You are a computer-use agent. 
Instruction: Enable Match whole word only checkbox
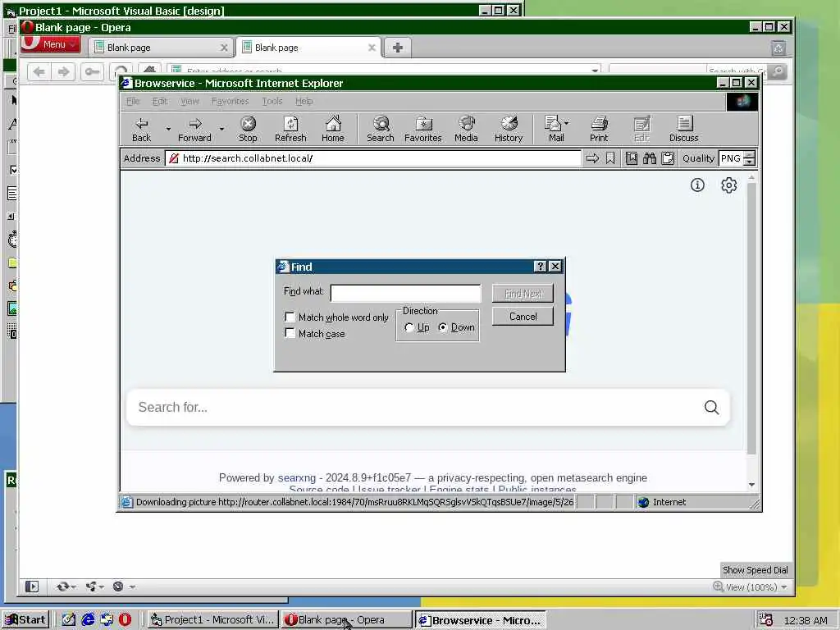[290, 317]
